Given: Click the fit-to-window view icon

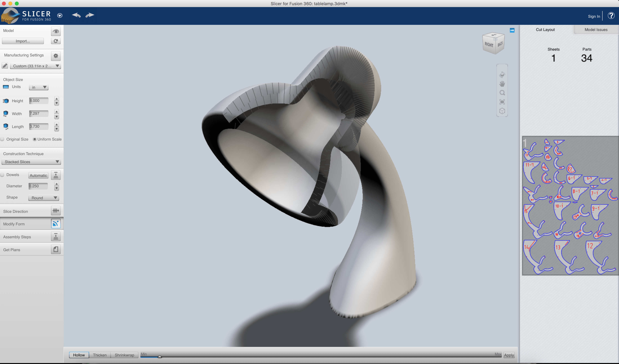Looking at the screenshot, I should coord(502,102).
